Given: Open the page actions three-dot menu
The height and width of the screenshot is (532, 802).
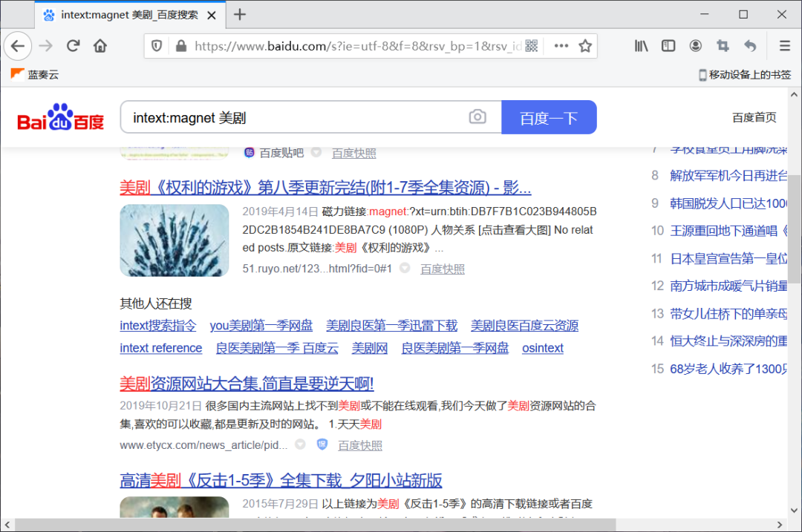Looking at the screenshot, I should click(x=561, y=45).
